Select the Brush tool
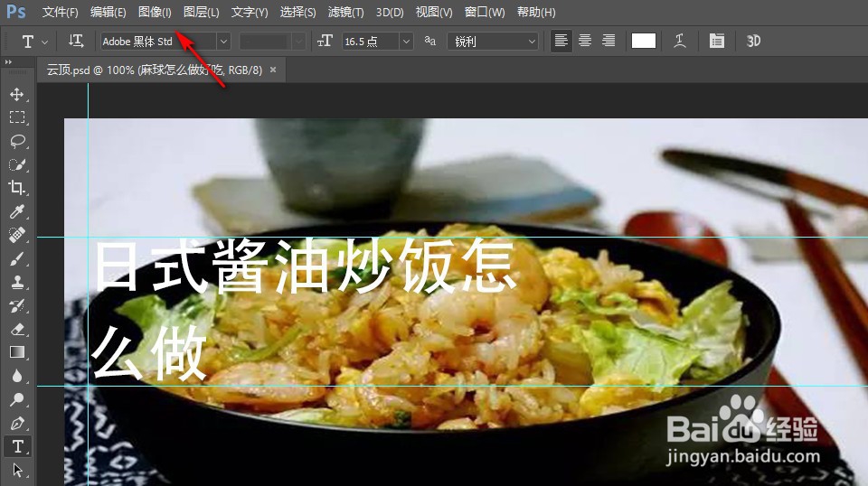Image resolution: width=868 pixels, height=486 pixels. pyautogui.click(x=16, y=258)
